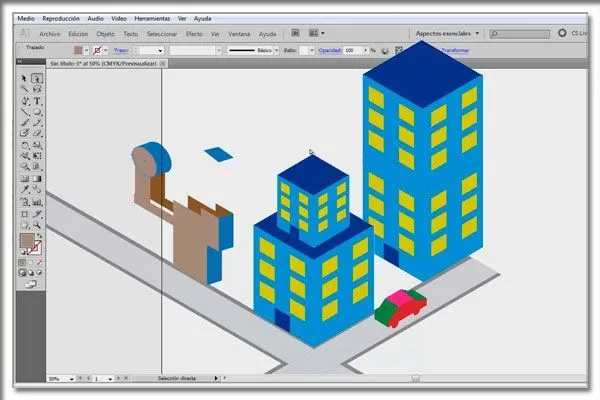Open the Estilo graphic style dropdown
600x400 pixels.
[311, 51]
